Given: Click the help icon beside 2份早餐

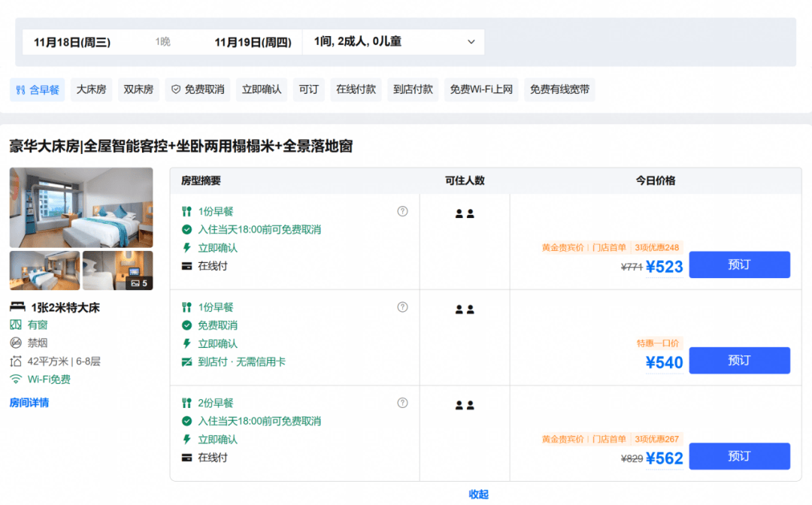Looking at the screenshot, I should click(x=402, y=403).
